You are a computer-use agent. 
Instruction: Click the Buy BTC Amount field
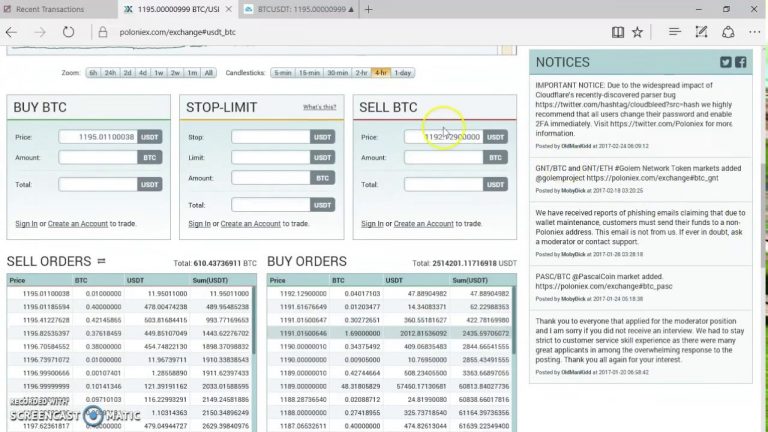point(98,158)
